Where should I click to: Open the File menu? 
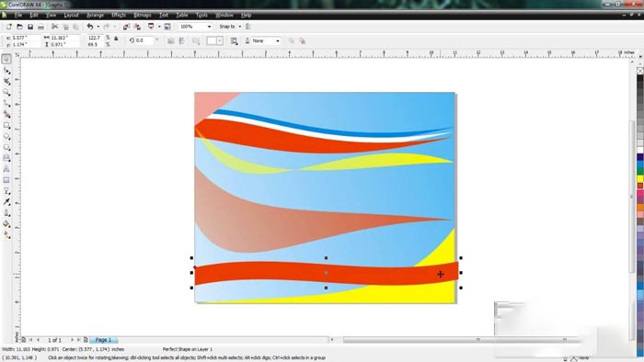[x=18, y=16]
